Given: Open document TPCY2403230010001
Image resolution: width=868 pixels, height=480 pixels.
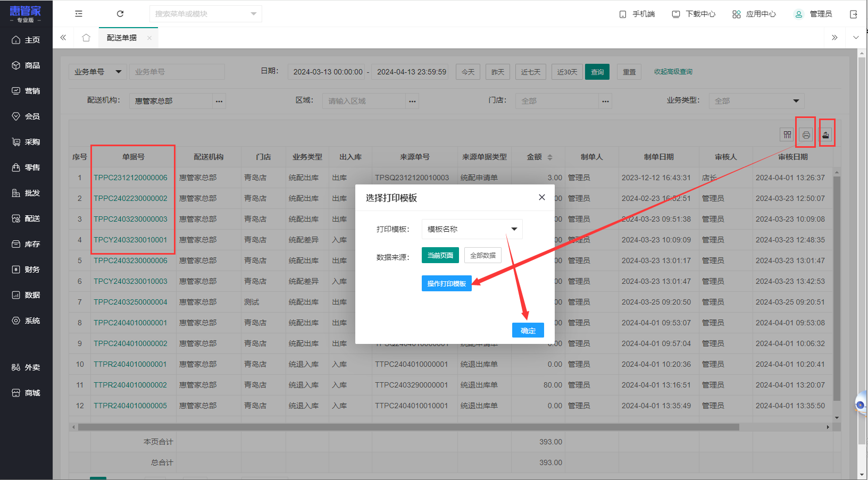Looking at the screenshot, I should click(130, 240).
